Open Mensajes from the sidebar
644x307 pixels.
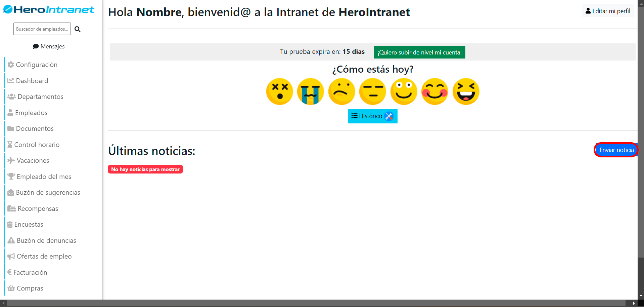click(x=49, y=46)
